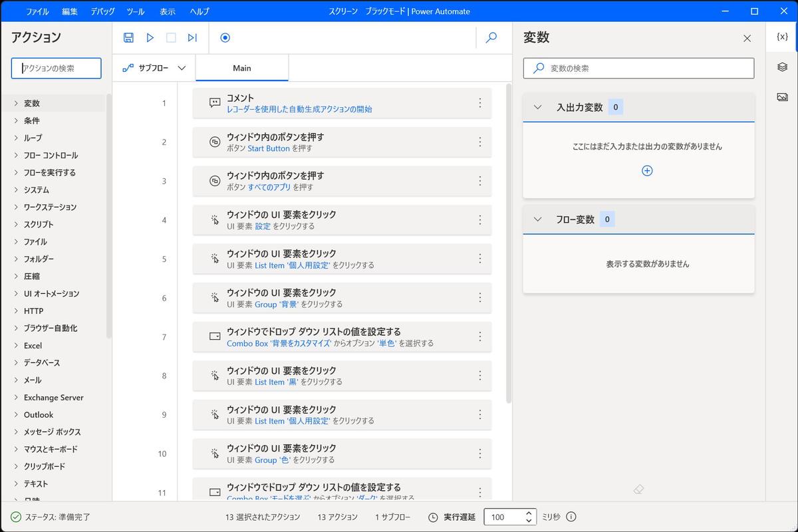Increase the run delay with up arrow
798x532 pixels.
coord(529,513)
